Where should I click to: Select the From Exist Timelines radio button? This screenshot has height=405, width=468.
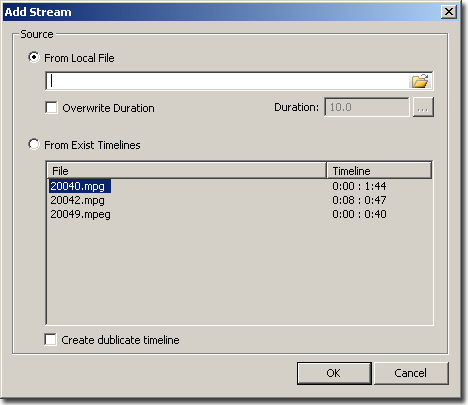[x=34, y=144]
